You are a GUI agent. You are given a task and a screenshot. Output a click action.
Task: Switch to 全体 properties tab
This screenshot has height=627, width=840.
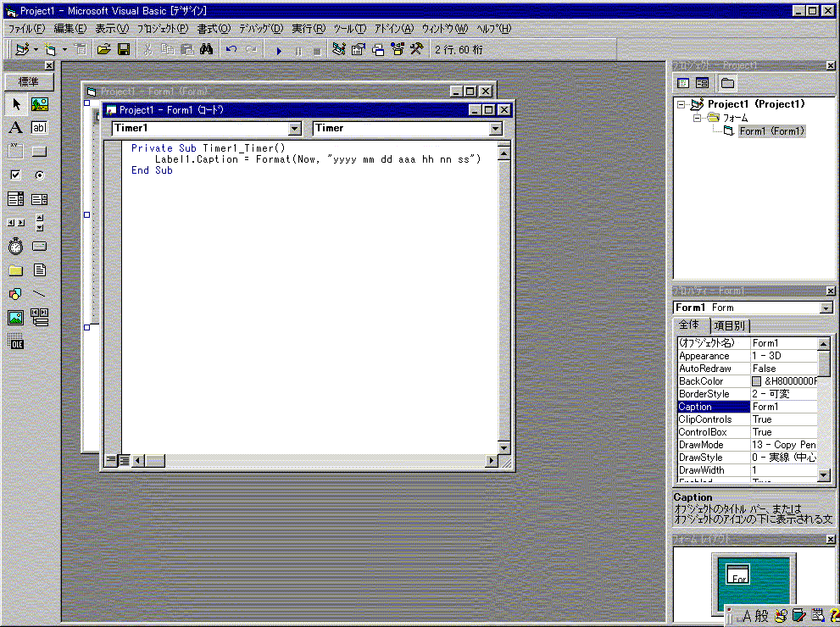(x=691, y=325)
